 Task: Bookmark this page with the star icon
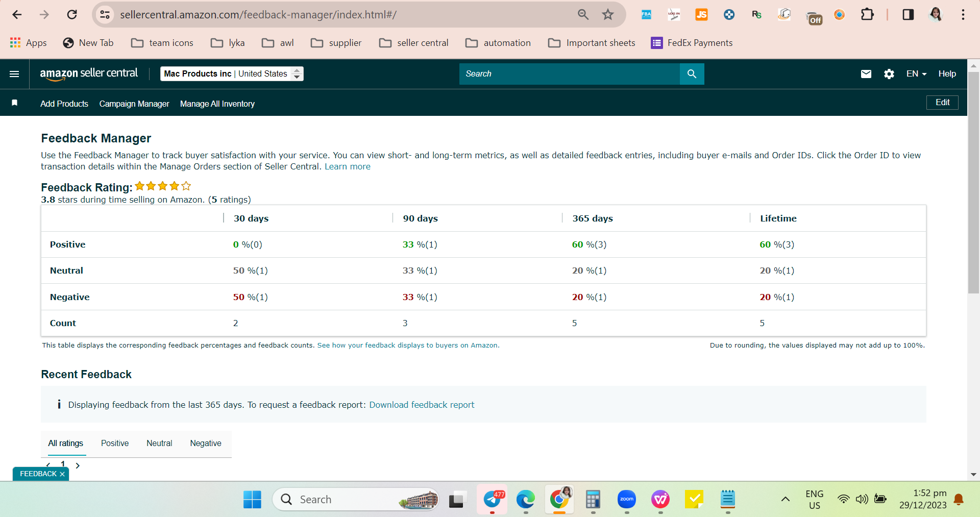(607, 15)
